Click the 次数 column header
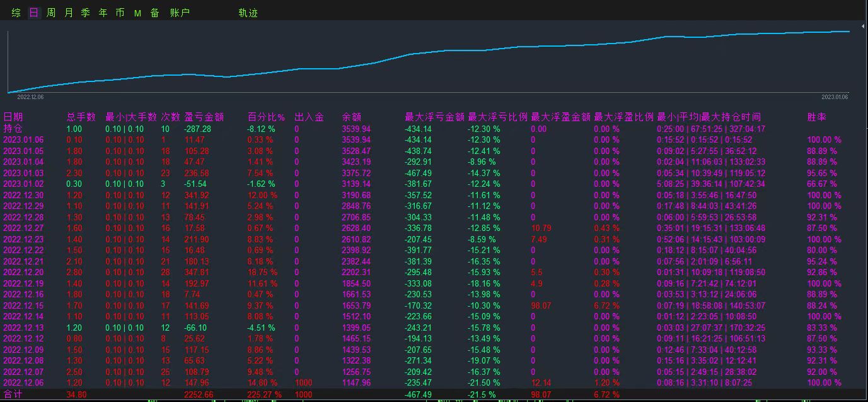Viewport: 868px width, 402px height. (171, 117)
